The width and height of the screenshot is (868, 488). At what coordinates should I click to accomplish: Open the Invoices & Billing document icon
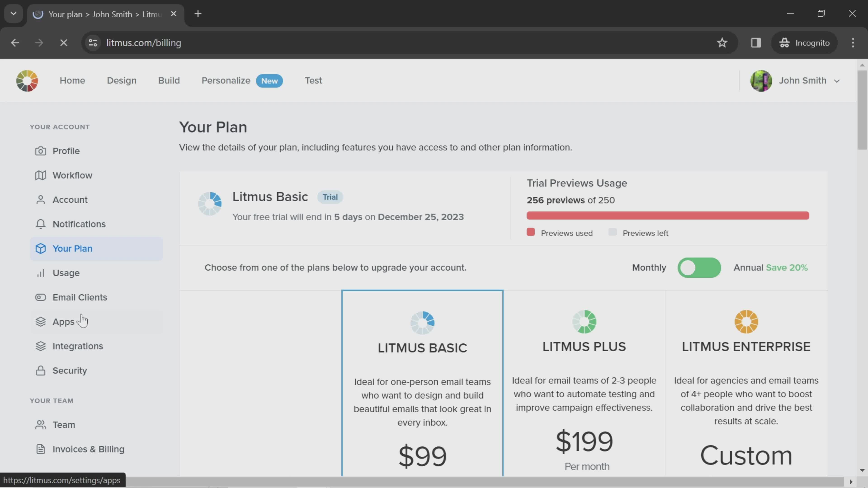[40, 449]
